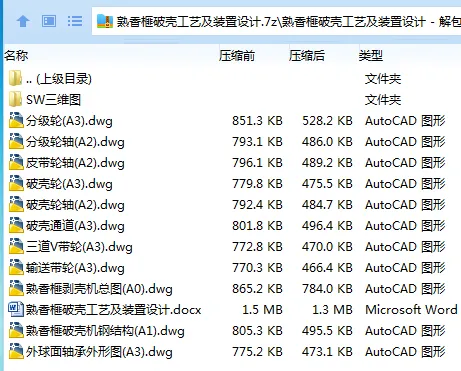Click the archive path address field
461x371 pixels.
[x=276, y=21]
